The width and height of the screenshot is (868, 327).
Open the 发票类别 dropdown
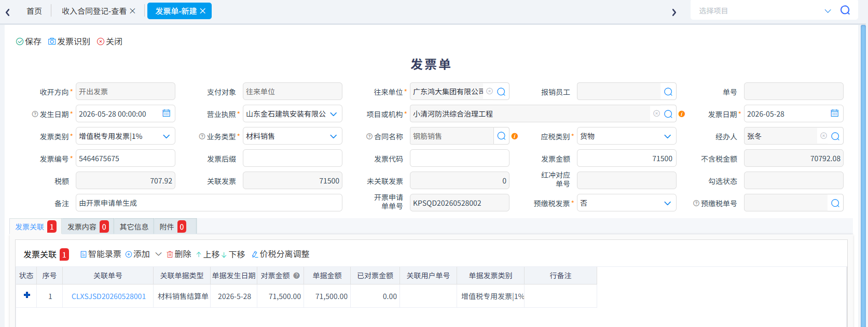pos(167,136)
